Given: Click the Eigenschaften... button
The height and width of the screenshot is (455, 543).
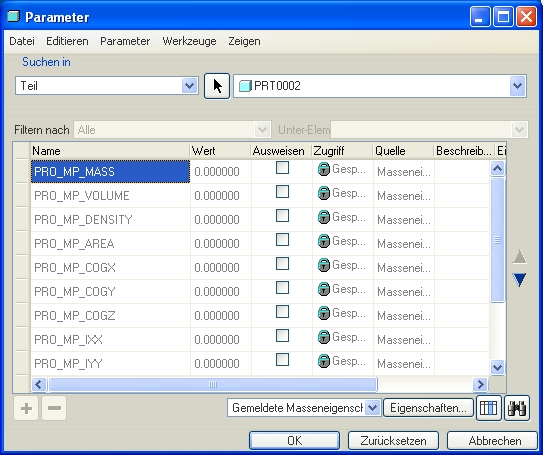Looking at the screenshot, I should click(428, 408).
